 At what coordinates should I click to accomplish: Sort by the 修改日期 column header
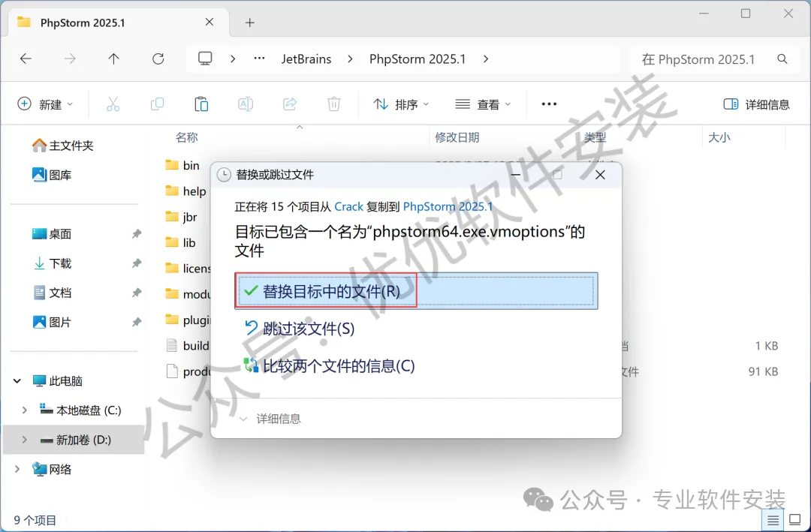coord(457,137)
